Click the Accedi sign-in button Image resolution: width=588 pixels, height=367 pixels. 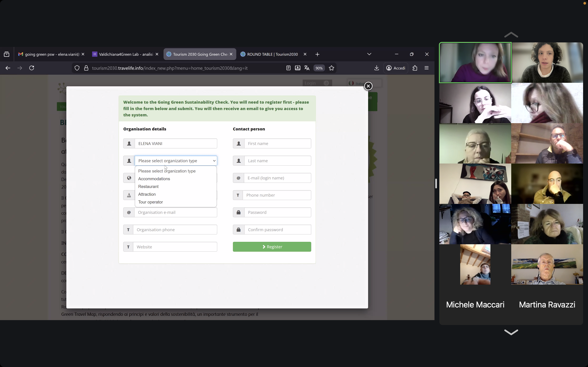396,68
